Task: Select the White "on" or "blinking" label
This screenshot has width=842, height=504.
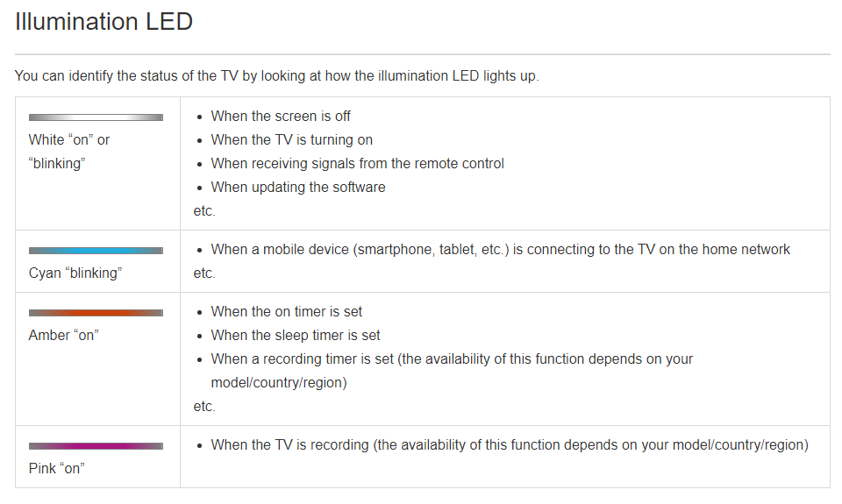Action: (x=68, y=152)
